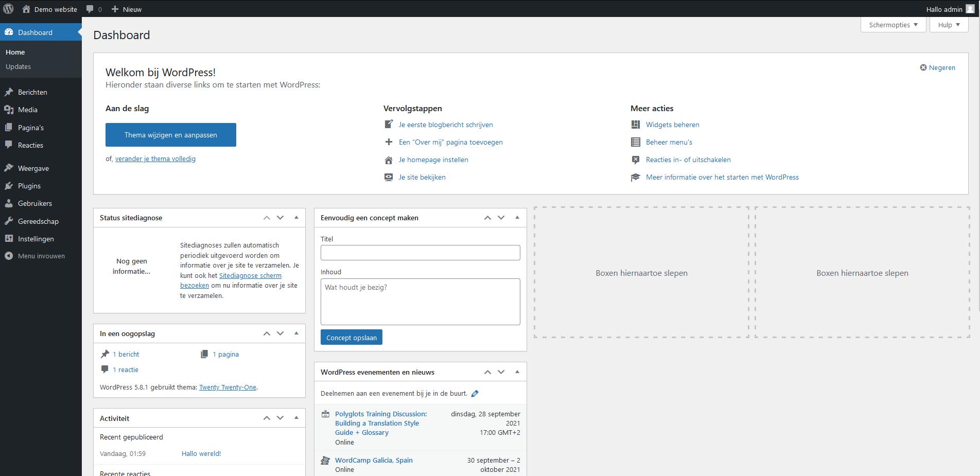Click Demo website in the admin bar

pyautogui.click(x=56, y=9)
